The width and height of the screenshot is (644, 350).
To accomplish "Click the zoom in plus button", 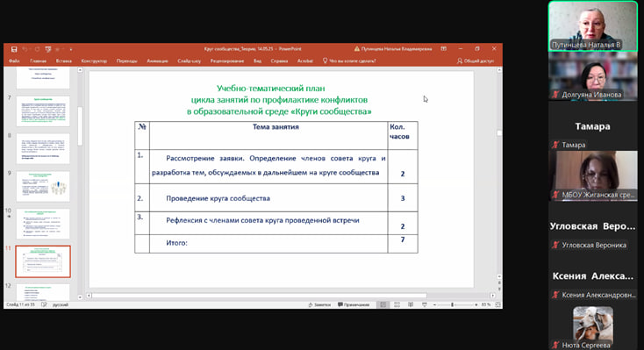I will point(476,304).
